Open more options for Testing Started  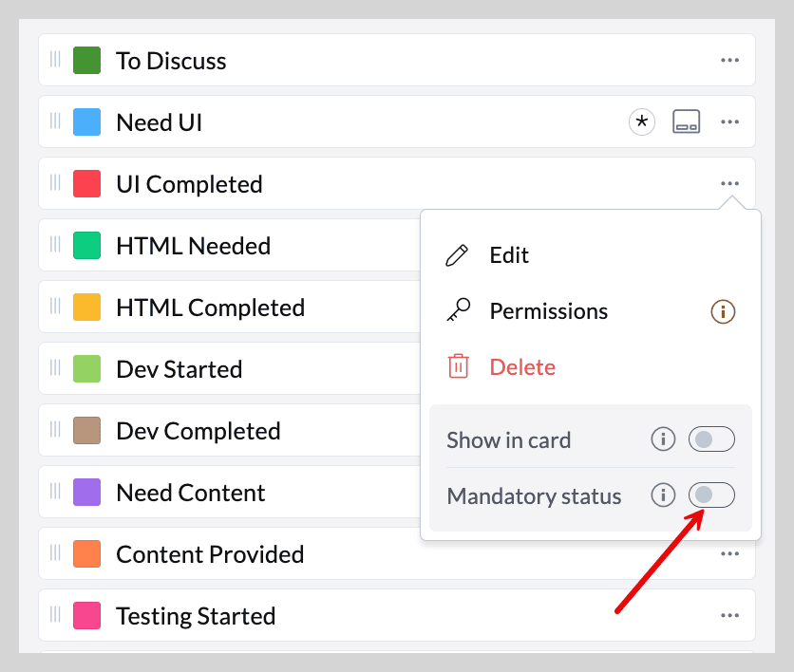(x=729, y=616)
